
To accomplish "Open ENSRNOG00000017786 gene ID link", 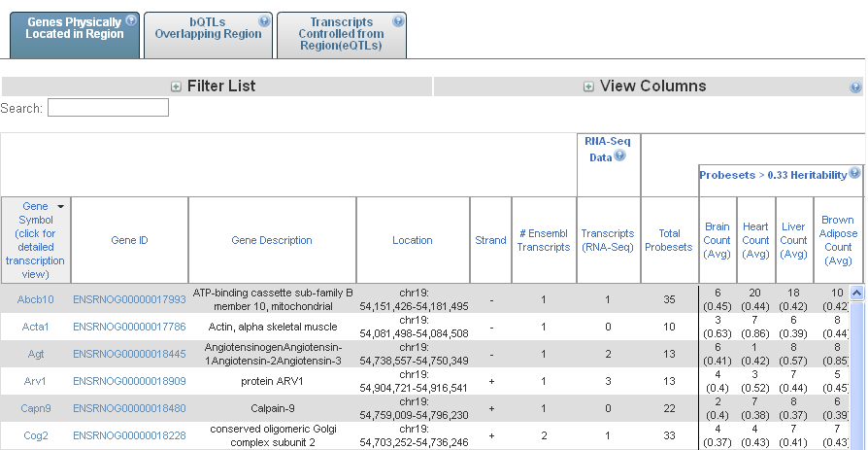I will (129, 327).
